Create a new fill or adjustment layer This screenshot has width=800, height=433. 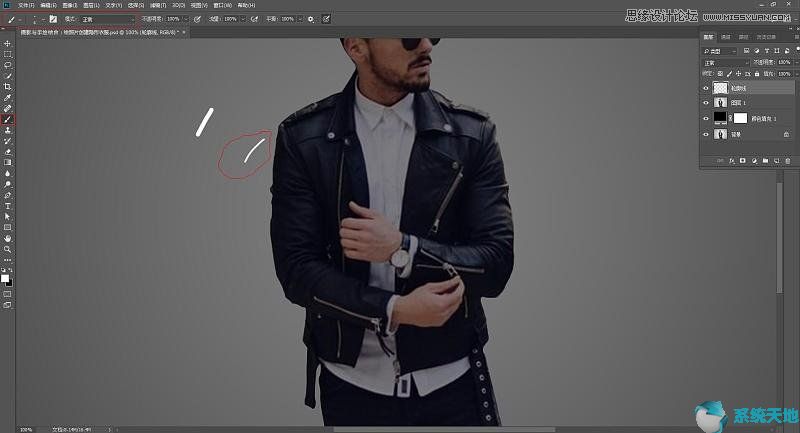pos(754,161)
